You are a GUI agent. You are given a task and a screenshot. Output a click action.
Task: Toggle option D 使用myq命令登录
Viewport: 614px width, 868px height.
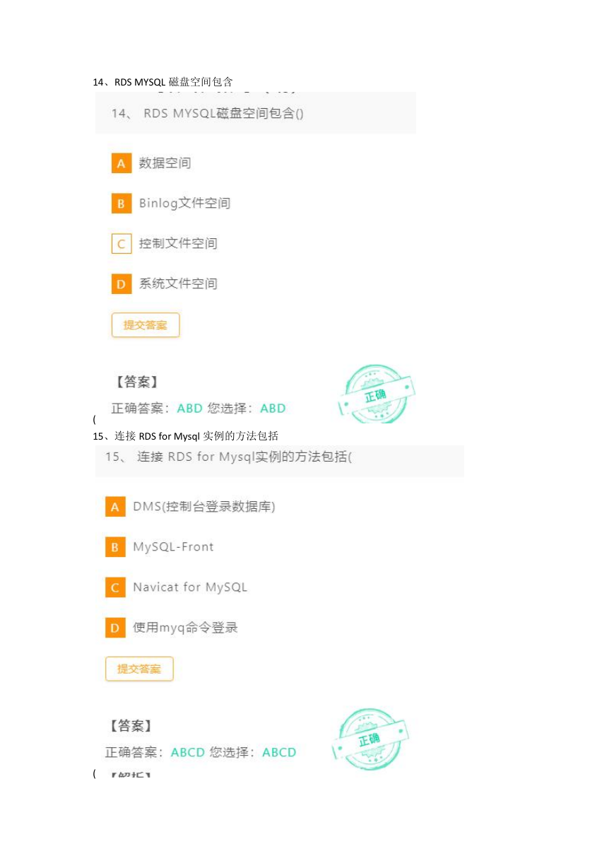pos(115,628)
